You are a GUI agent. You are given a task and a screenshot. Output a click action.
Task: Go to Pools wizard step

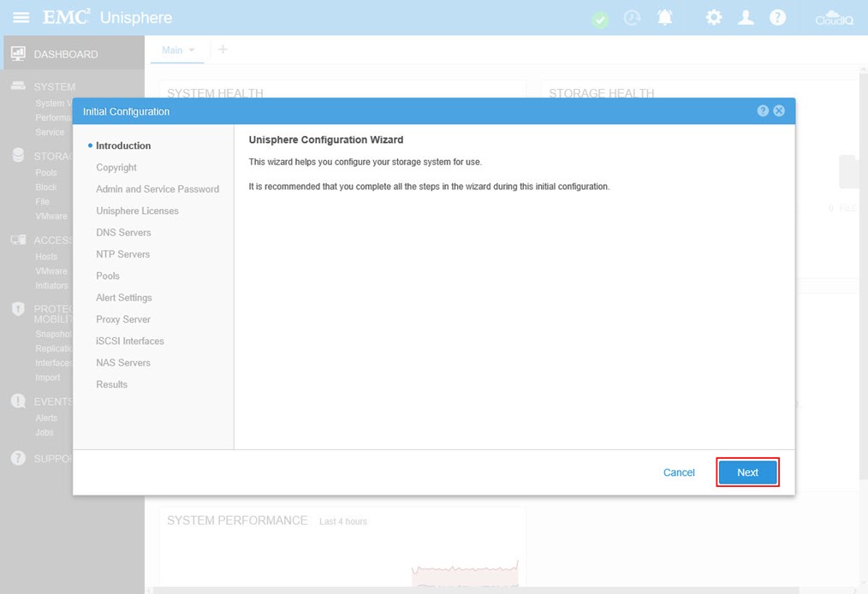pyautogui.click(x=108, y=276)
